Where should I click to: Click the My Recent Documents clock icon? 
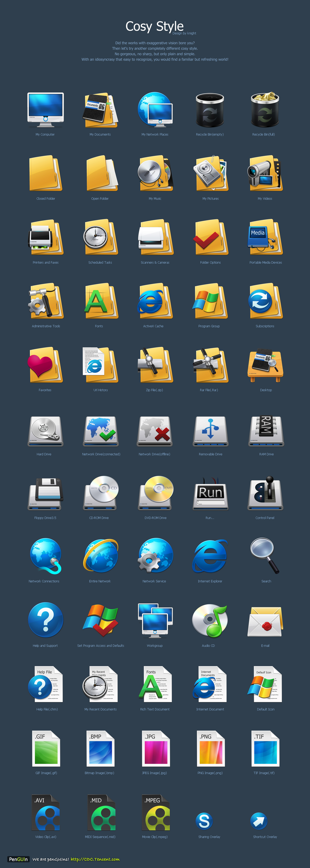pos(100,684)
